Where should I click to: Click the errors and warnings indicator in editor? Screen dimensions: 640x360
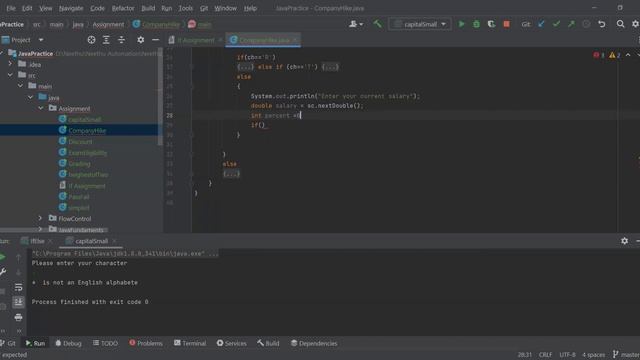coord(607,55)
